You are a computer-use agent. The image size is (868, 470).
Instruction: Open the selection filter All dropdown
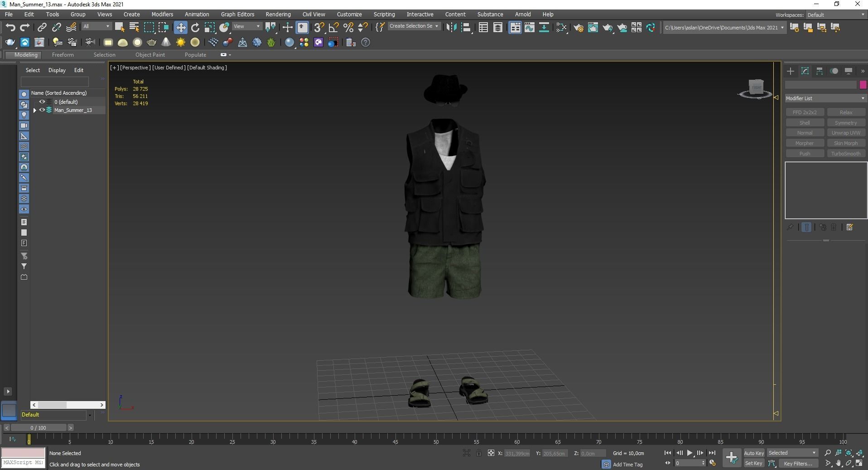(x=96, y=27)
